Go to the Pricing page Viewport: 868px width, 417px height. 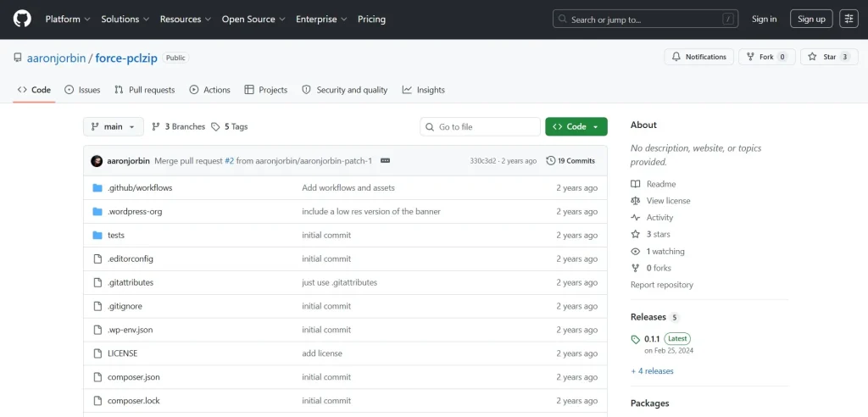371,19
